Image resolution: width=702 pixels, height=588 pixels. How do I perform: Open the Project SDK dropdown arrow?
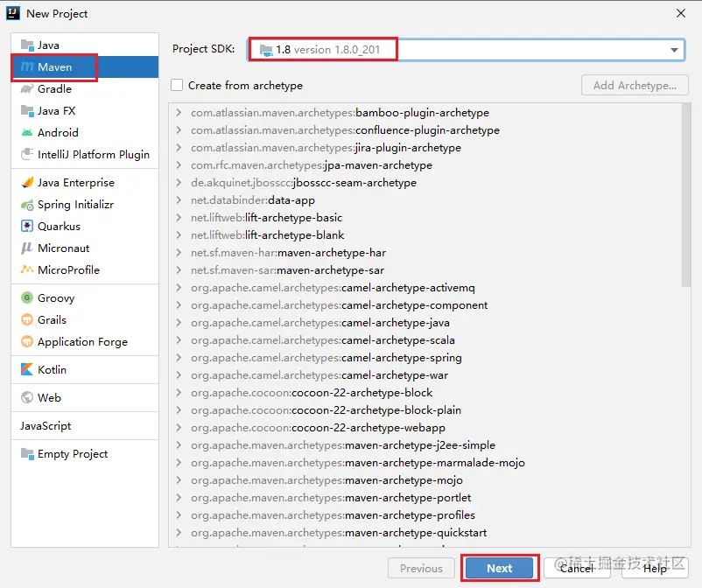click(x=674, y=50)
